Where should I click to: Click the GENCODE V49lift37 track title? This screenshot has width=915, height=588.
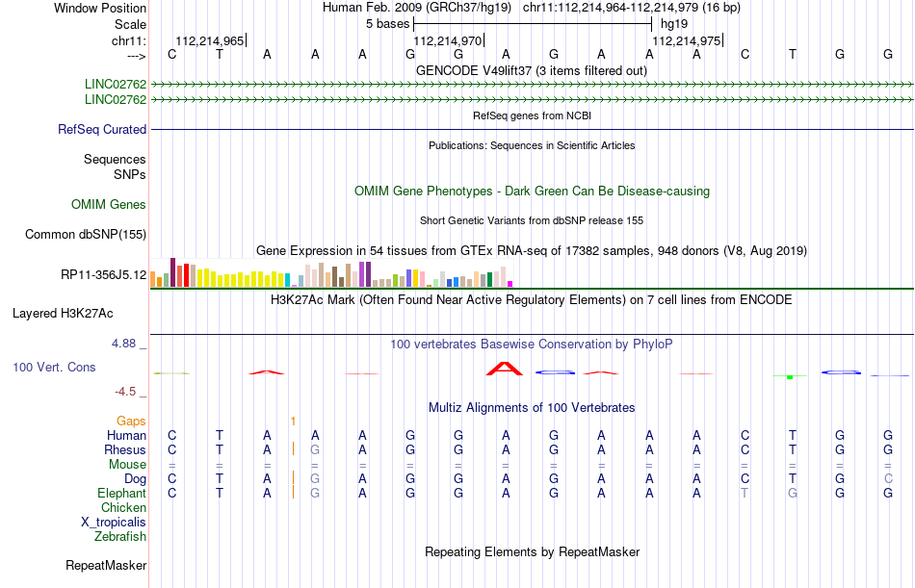click(532, 71)
